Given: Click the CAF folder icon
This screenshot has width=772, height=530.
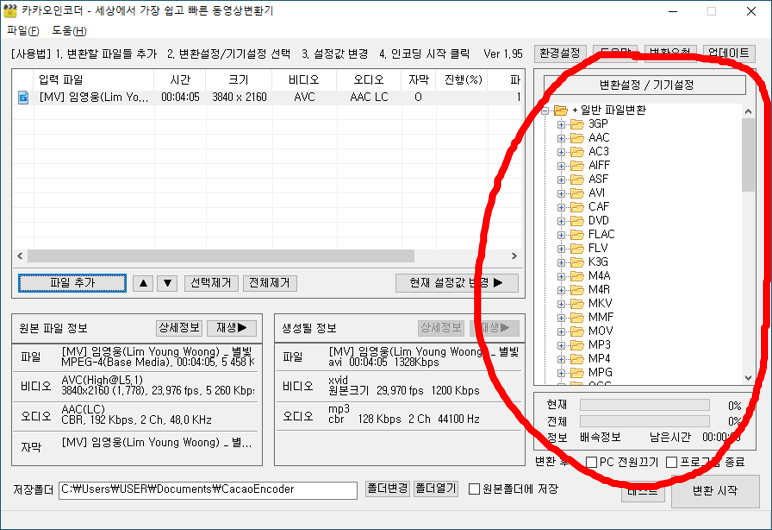Looking at the screenshot, I should (x=577, y=207).
